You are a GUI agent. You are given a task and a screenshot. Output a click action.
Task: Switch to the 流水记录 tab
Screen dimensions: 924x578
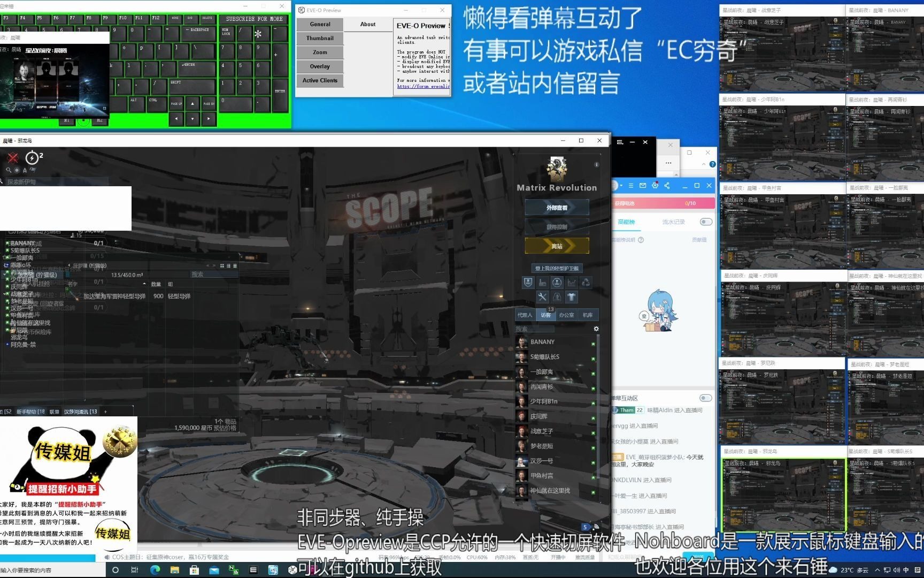pos(673,222)
